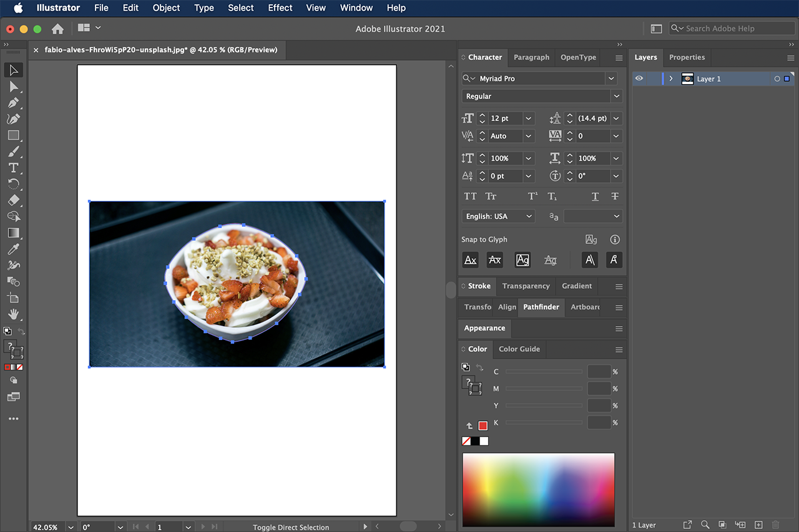This screenshot has width=799, height=532.
Task: Select the Artboard tool
Action: pyautogui.click(x=14, y=297)
